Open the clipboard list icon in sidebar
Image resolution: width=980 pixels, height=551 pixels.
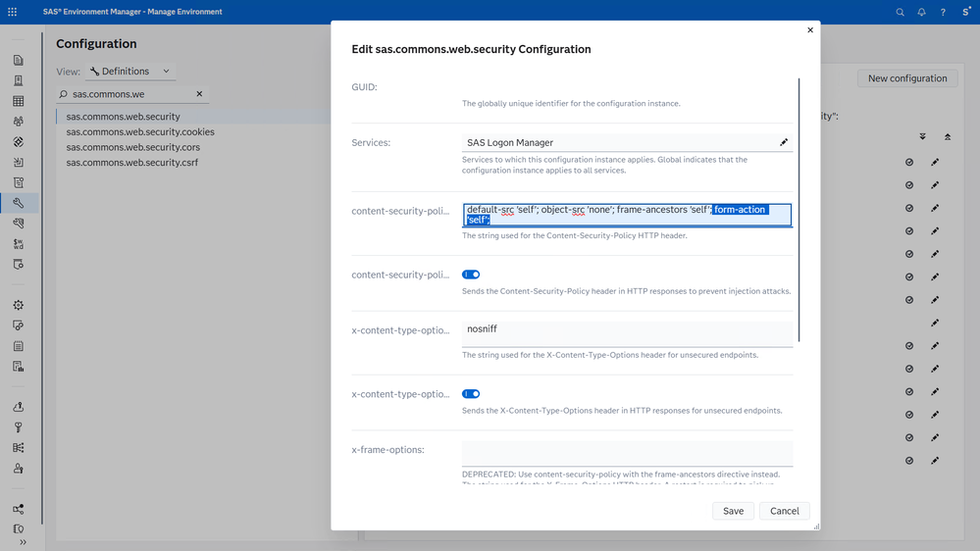click(x=18, y=182)
